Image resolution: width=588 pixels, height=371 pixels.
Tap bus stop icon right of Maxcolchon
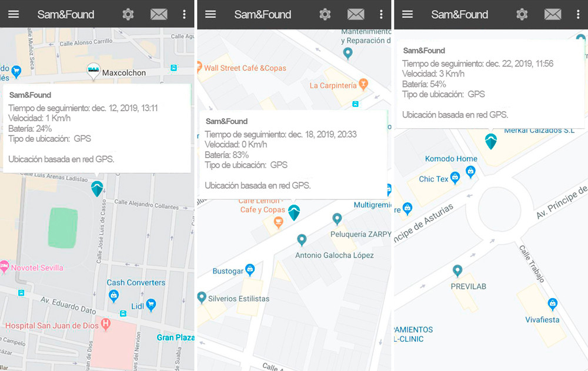point(173,68)
